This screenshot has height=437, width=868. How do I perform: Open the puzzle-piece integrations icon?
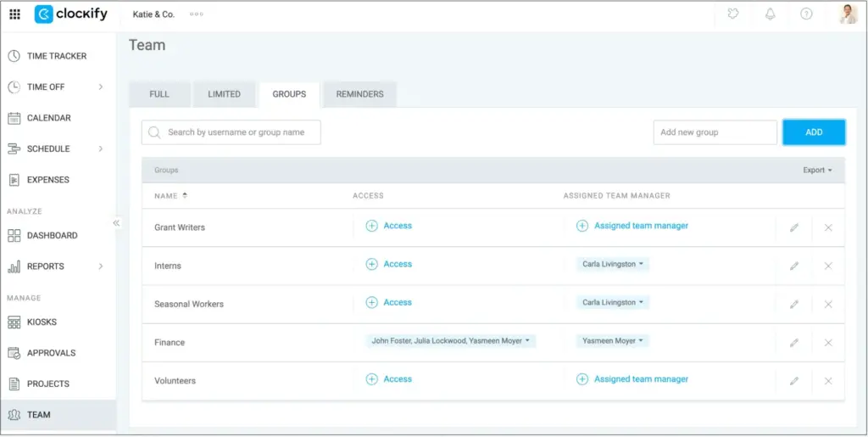[x=733, y=14]
